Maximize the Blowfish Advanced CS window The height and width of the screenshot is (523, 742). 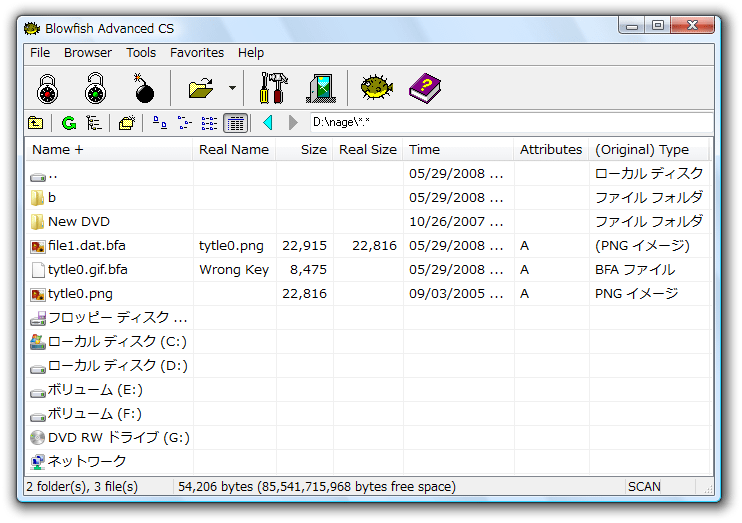(x=657, y=26)
